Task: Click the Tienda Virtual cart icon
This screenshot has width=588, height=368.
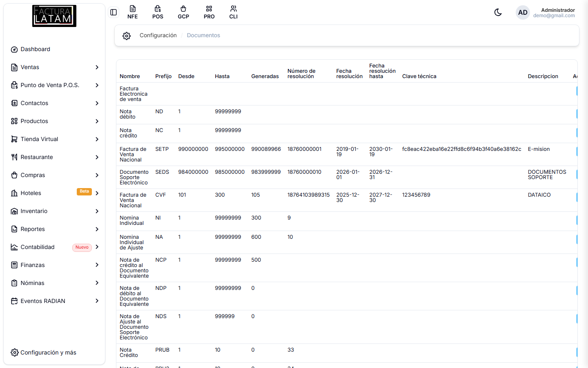Action: [14, 139]
